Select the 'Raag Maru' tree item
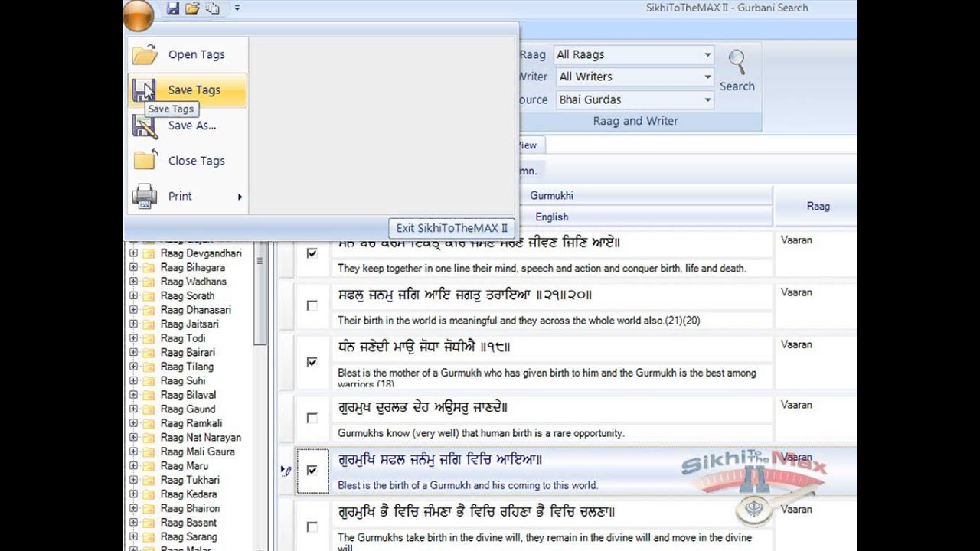 click(184, 466)
